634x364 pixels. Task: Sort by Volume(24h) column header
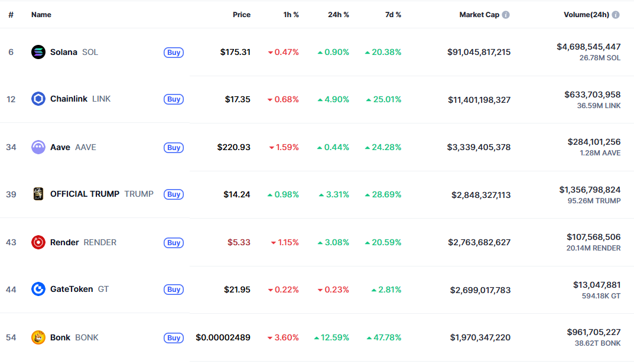pos(586,15)
